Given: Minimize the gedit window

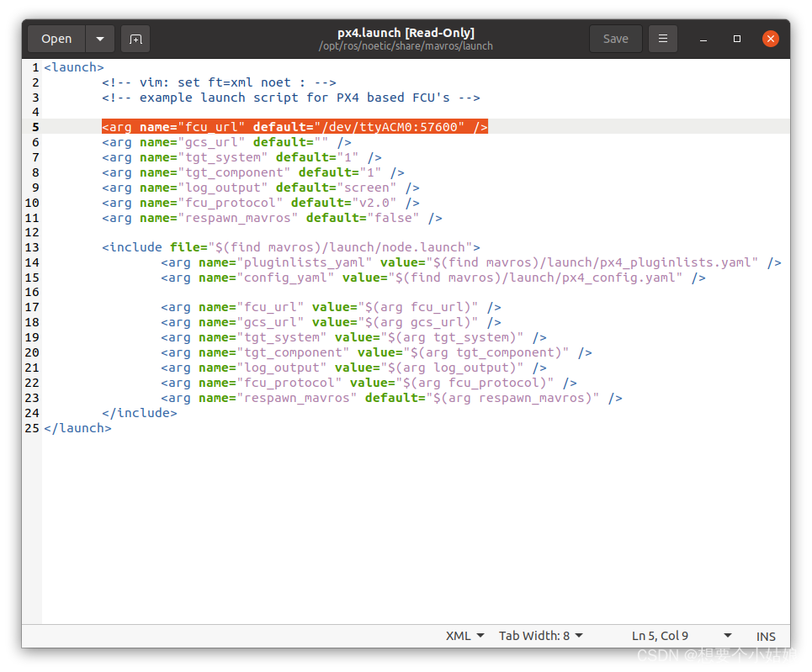Looking at the screenshot, I should pos(704,39).
